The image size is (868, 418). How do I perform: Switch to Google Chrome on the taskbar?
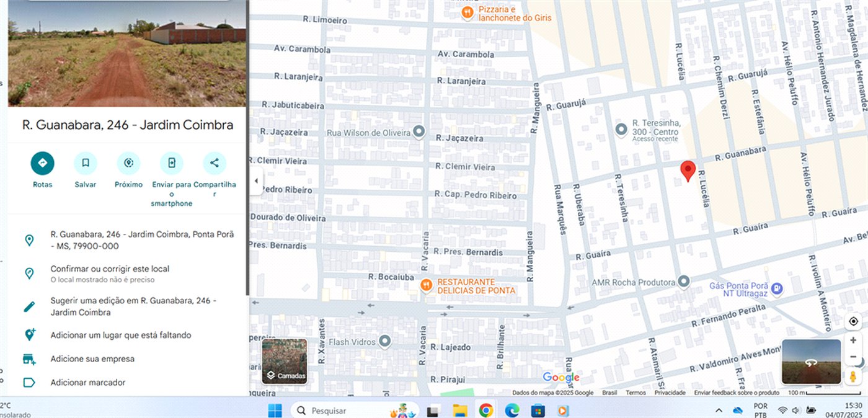coord(485,410)
